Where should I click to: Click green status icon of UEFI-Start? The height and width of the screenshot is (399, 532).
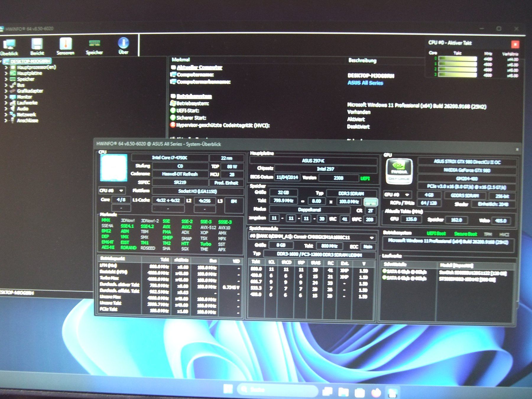pyautogui.click(x=173, y=111)
